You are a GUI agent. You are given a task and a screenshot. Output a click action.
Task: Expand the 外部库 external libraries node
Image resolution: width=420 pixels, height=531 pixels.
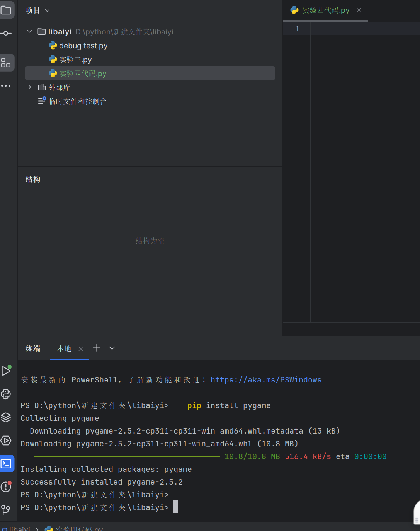pyautogui.click(x=30, y=87)
